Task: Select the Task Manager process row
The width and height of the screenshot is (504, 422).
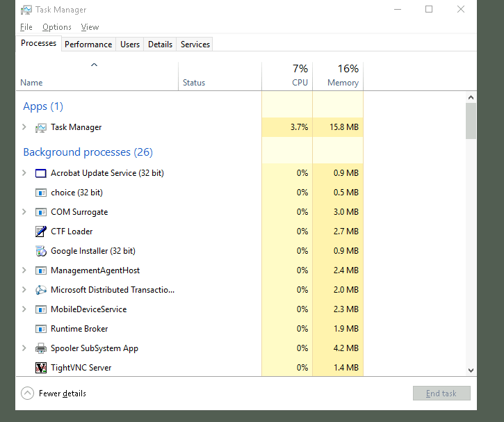Action: click(189, 127)
